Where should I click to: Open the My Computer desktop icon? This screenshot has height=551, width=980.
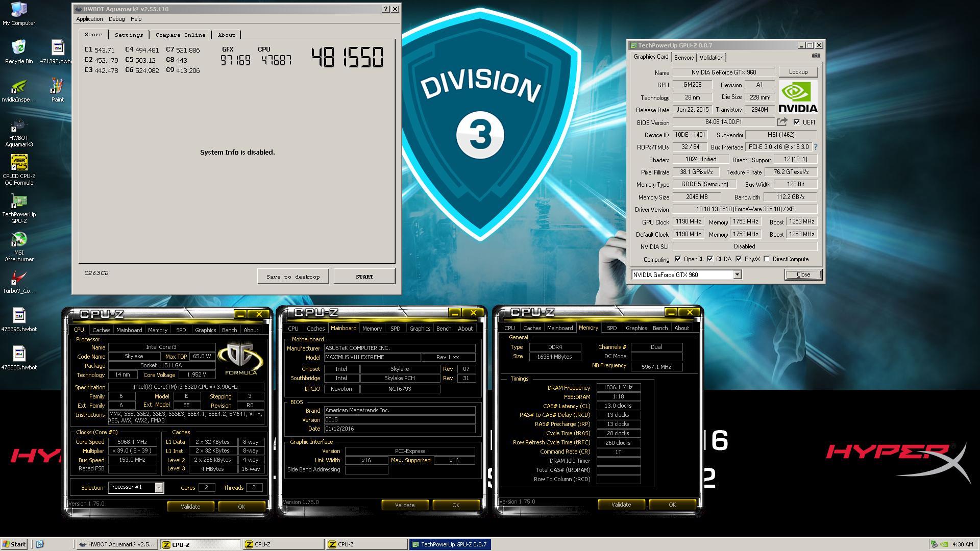tap(19, 14)
